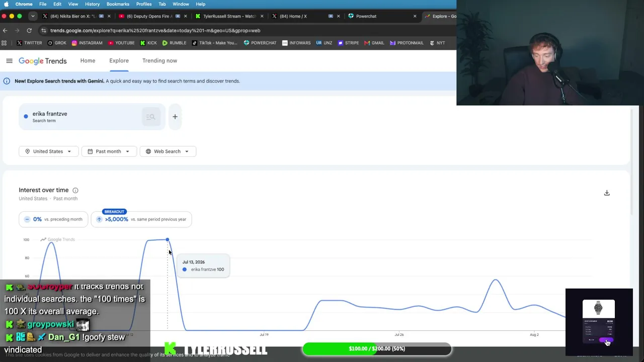View site information icon in address bar
This screenshot has width=644, height=362.
click(44, 31)
